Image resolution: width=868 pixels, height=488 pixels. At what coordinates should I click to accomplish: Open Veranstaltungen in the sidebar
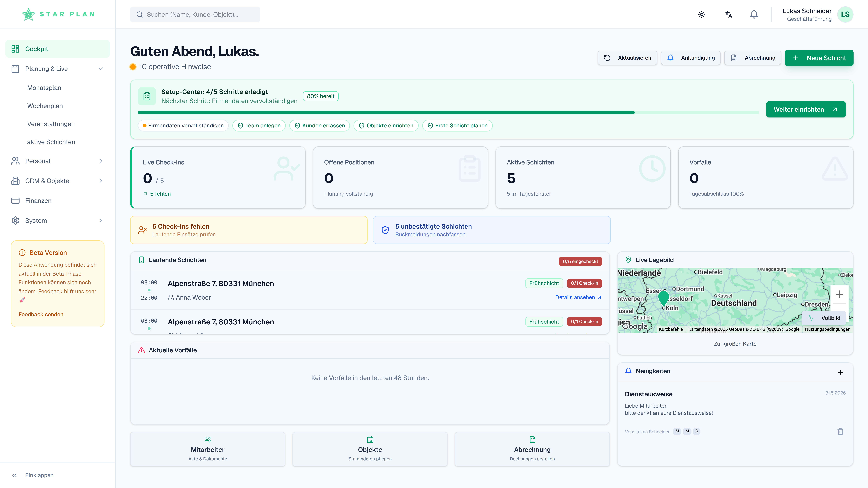tap(51, 124)
